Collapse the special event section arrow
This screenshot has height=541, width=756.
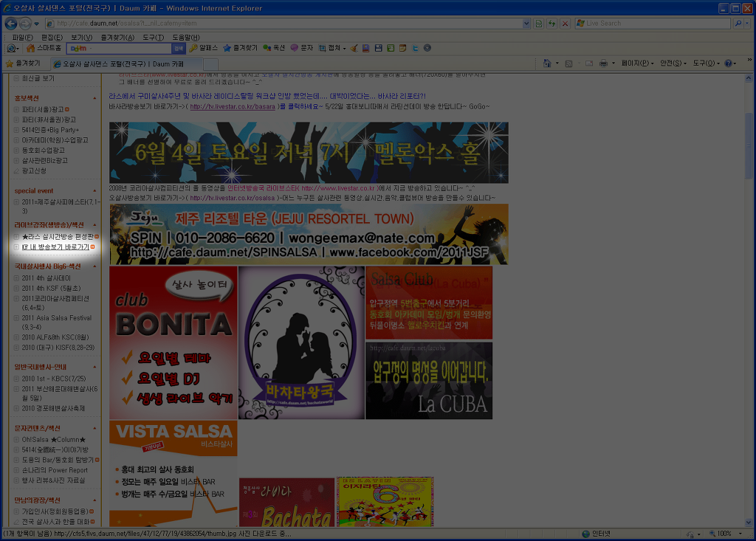[x=94, y=191]
